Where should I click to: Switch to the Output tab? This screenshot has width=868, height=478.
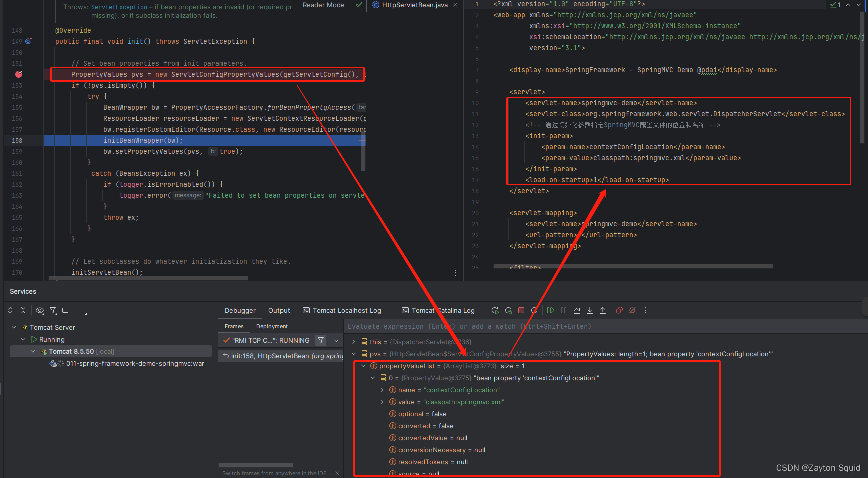pyautogui.click(x=279, y=310)
